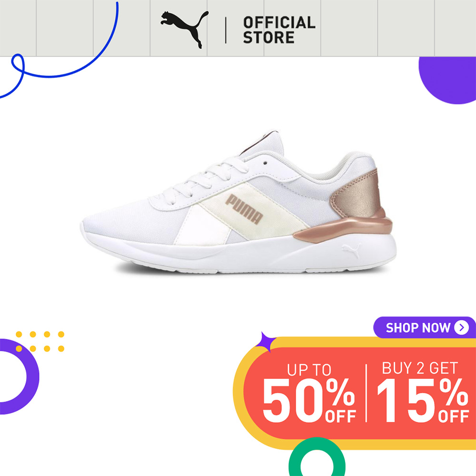Click the PUMA wordmark on the shoe side
The width and height of the screenshot is (476, 476).
click(x=244, y=209)
